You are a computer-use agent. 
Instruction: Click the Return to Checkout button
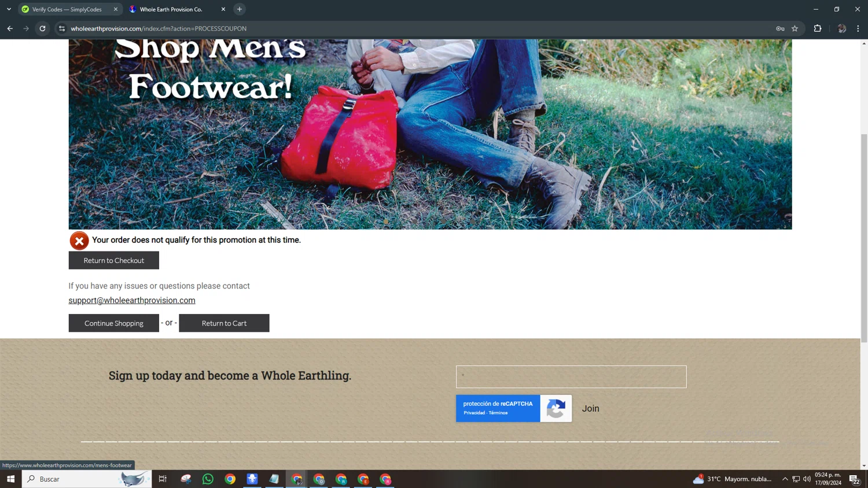[113, 260]
